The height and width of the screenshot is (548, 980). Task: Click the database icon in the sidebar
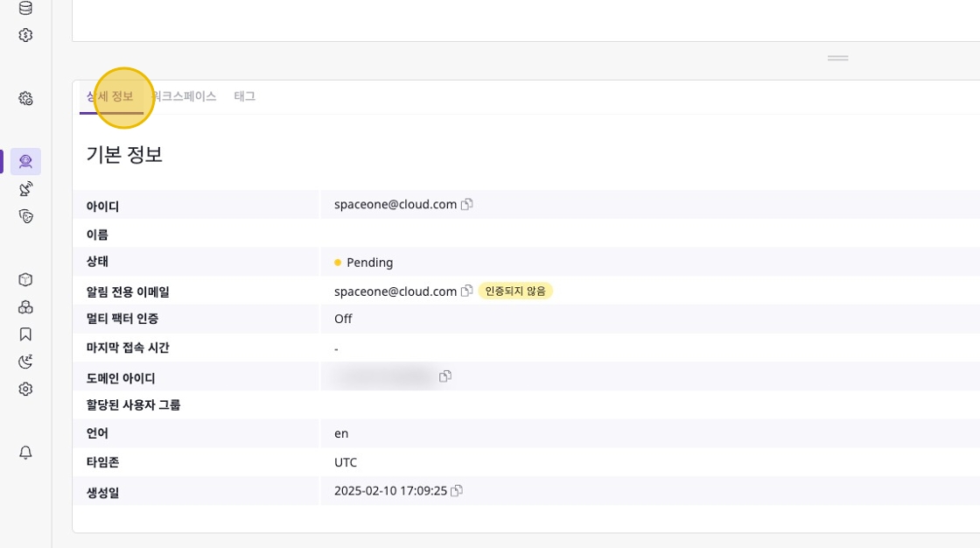(25, 9)
